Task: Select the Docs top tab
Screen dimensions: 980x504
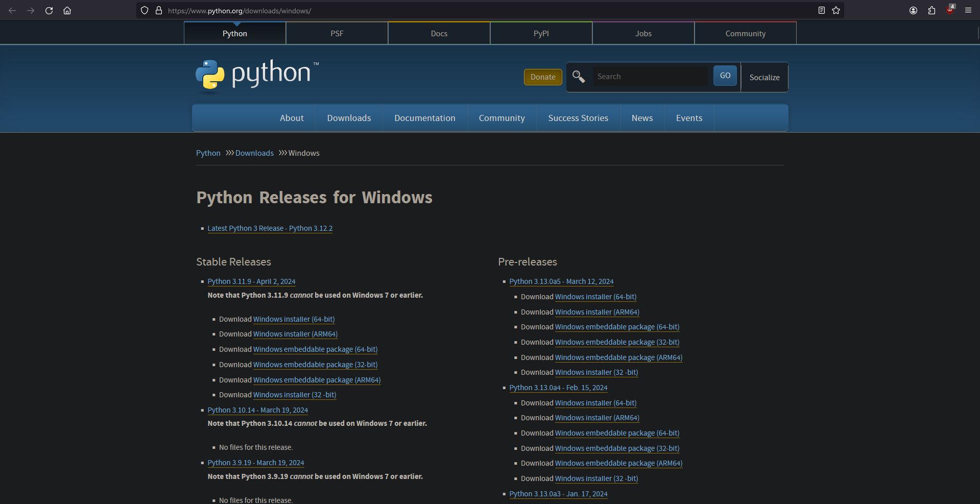Action: (439, 33)
